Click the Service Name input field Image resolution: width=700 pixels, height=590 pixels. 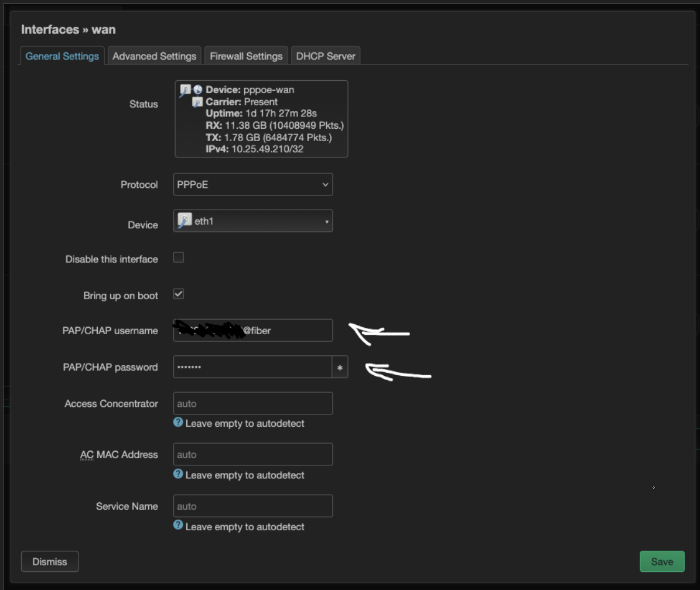(252, 506)
